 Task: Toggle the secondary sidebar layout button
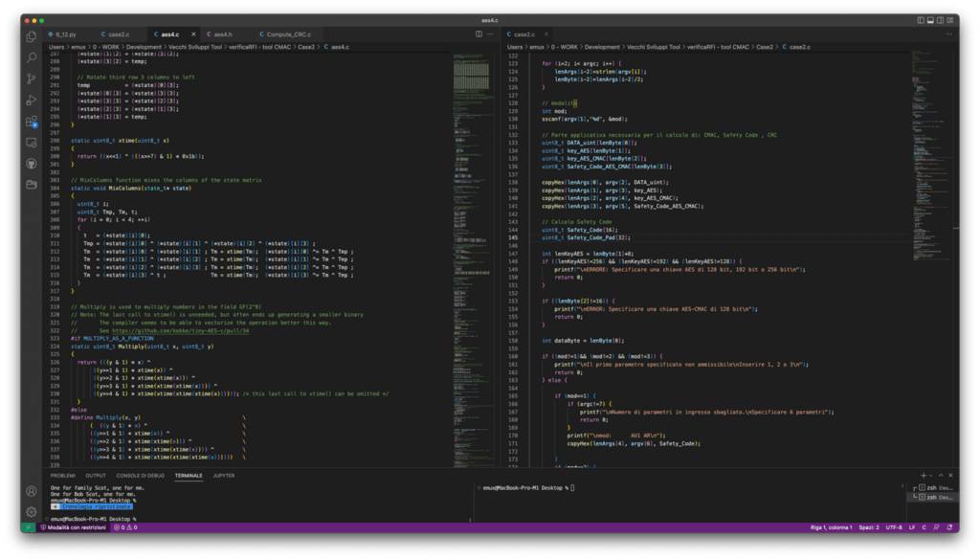[x=940, y=21]
